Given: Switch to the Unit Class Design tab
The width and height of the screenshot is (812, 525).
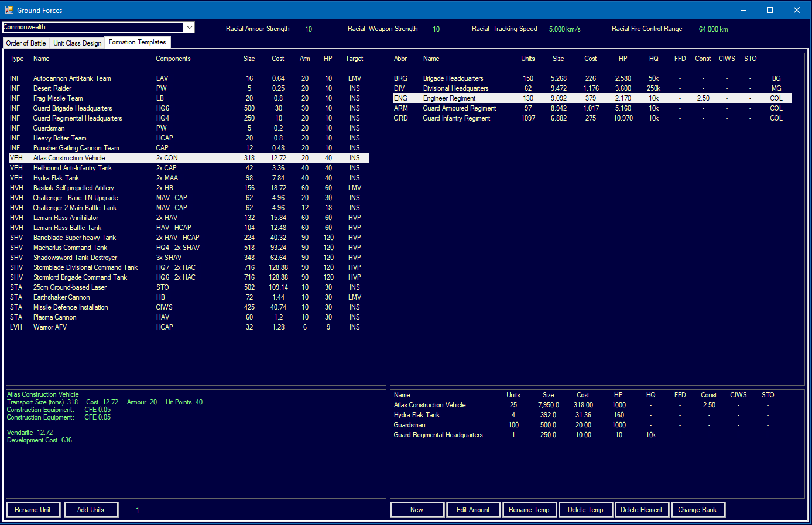Looking at the screenshot, I should pos(77,43).
